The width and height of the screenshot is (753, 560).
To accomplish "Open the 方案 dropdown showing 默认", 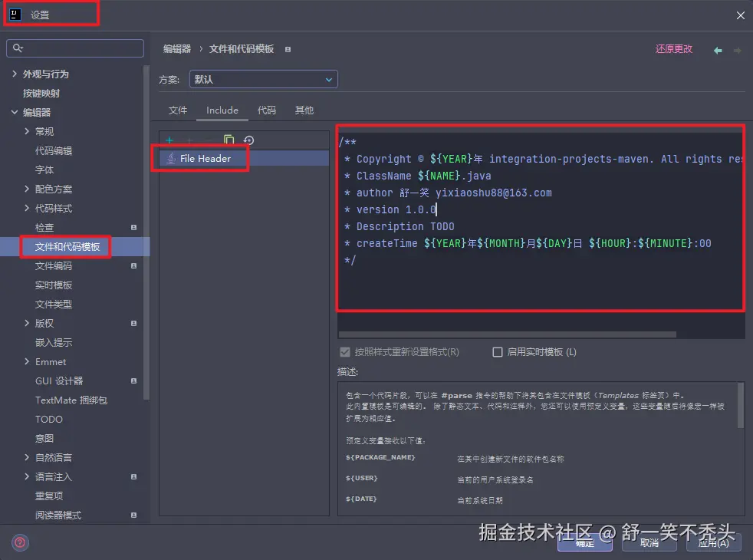I will coord(264,79).
